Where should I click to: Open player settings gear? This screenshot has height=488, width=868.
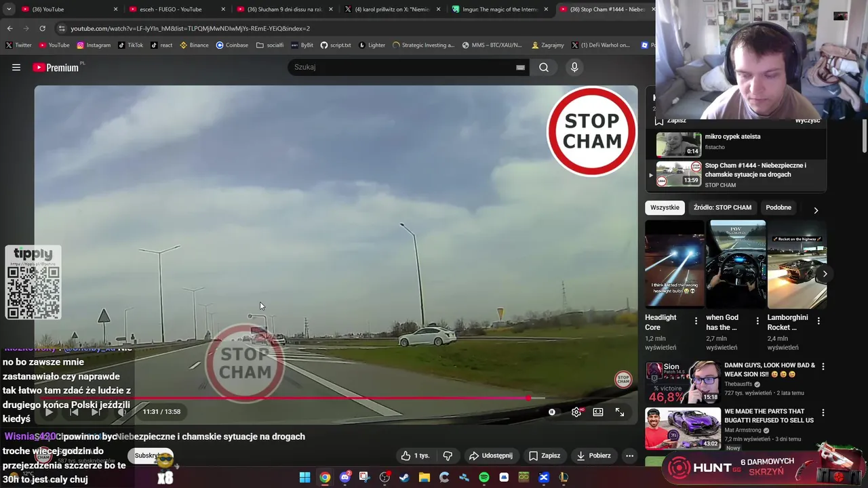pos(576,411)
